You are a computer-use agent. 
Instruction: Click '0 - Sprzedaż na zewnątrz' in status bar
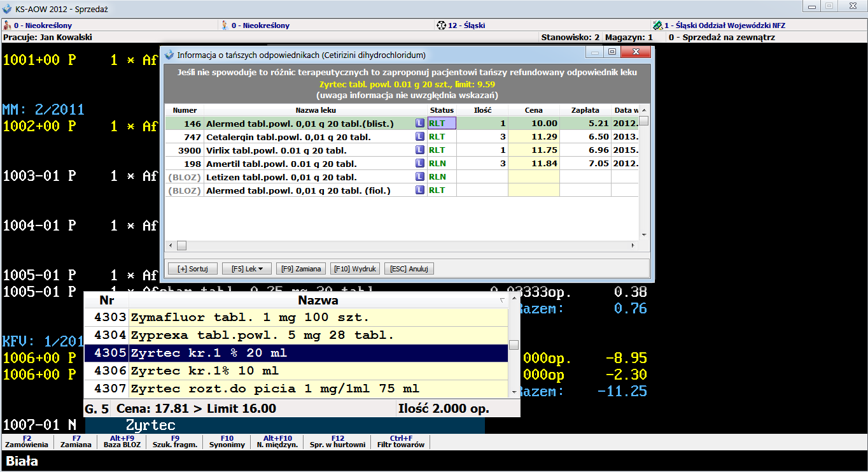[x=722, y=37]
